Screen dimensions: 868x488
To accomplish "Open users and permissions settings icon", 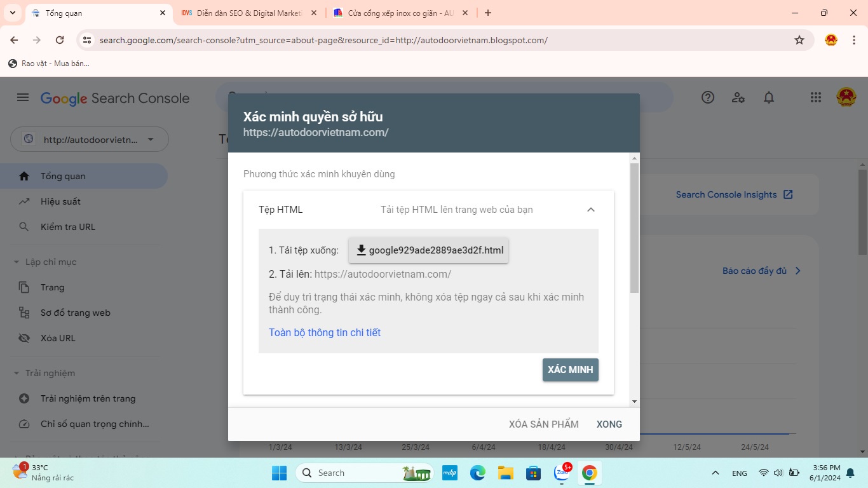I will click(x=738, y=97).
